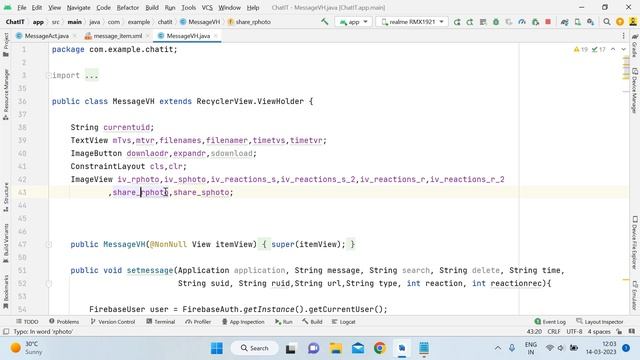This screenshot has width=640, height=360.
Task: Open the TODO tool window
Action: (x=27, y=322)
